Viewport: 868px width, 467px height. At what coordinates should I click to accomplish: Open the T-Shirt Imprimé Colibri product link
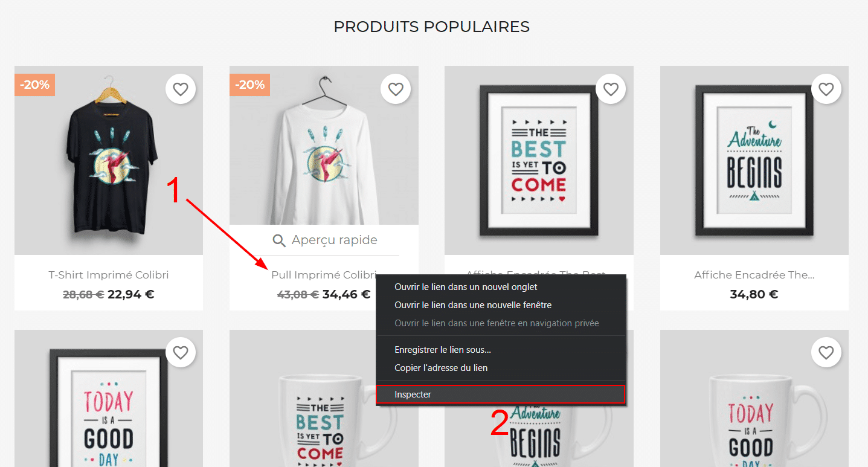[x=109, y=275]
